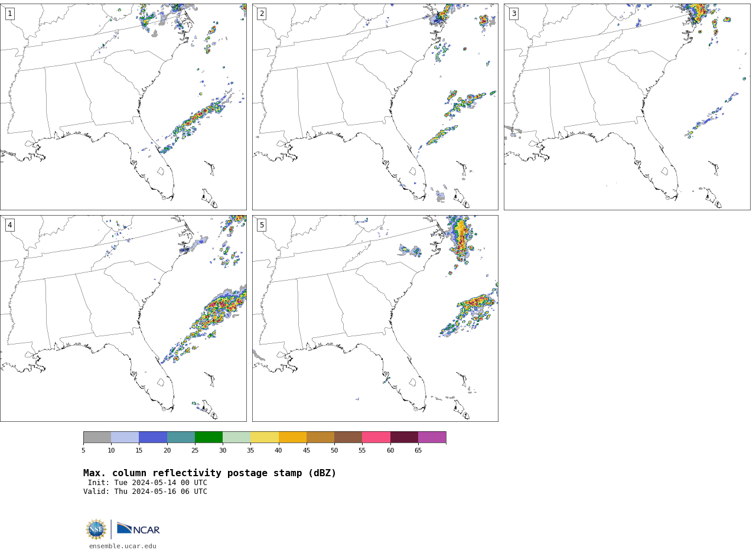Click the yellow 35-40 dBZ swatch
This screenshot has width=756, height=553.
(265, 437)
